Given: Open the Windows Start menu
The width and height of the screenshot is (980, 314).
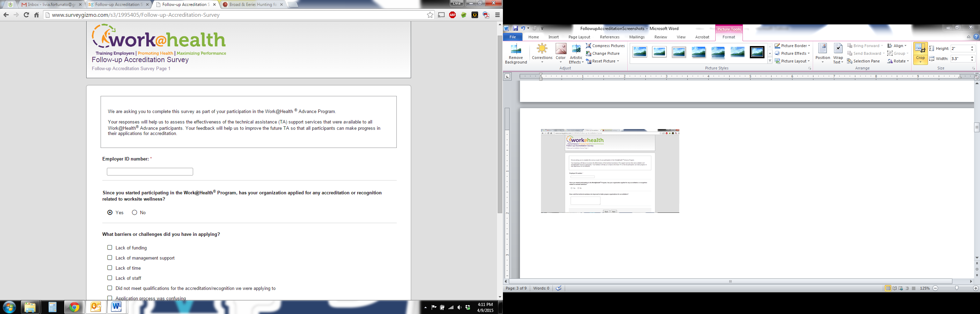Looking at the screenshot, I should (9, 307).
